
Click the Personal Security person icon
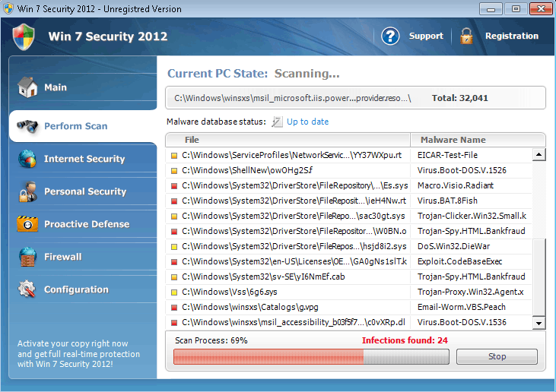tap(27, 191)
